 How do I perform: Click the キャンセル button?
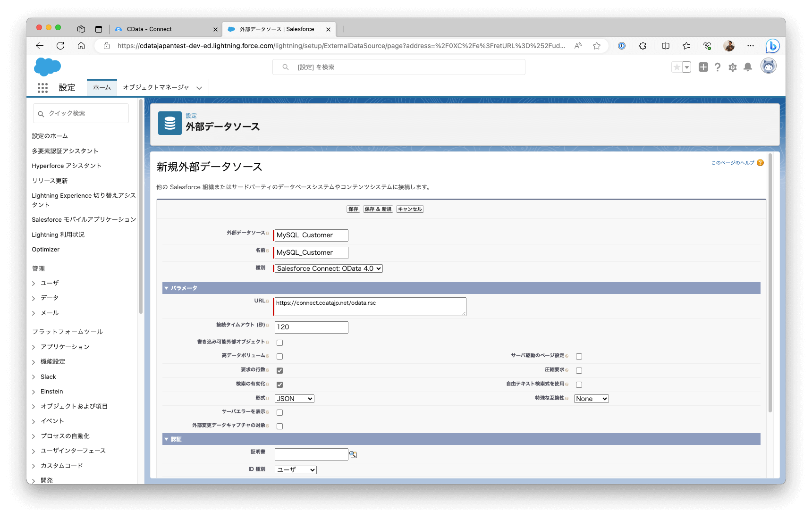[x=410, y=209]
